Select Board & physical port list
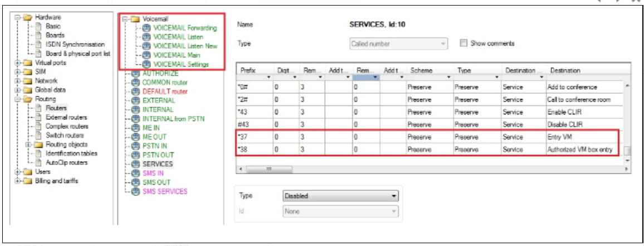The image size is (644, 246). point(78,54)
